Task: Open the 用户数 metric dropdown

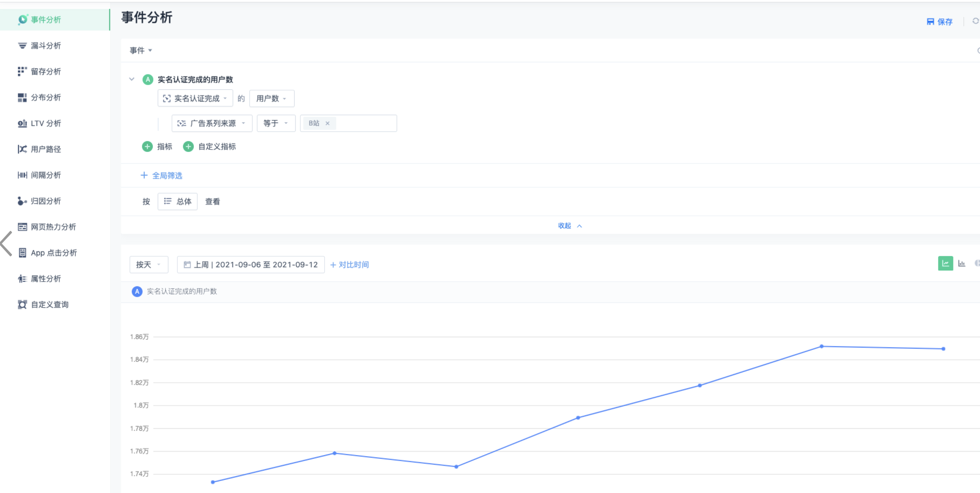Action: [x=271, y=98]
